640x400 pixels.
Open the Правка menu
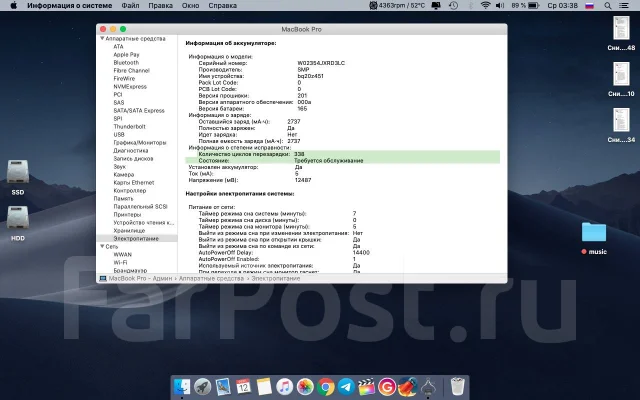160,5
